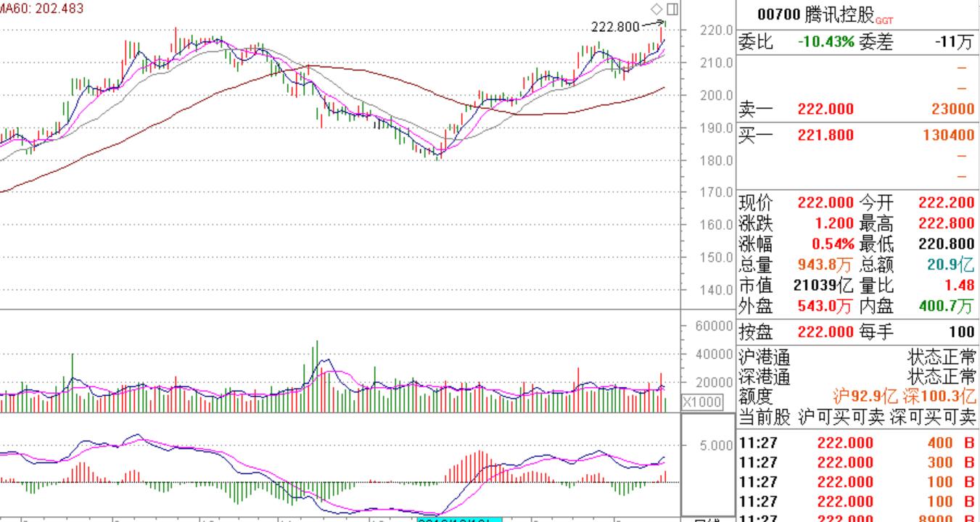Click the 220.0 price axis label

click(x=717, y=30)
